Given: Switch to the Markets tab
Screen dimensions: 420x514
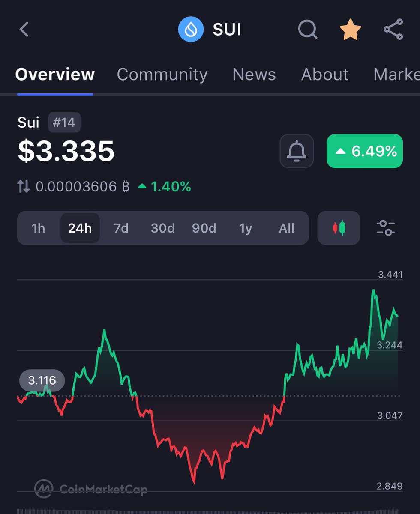Looking at the screenshot, I should tap(396, 75).
